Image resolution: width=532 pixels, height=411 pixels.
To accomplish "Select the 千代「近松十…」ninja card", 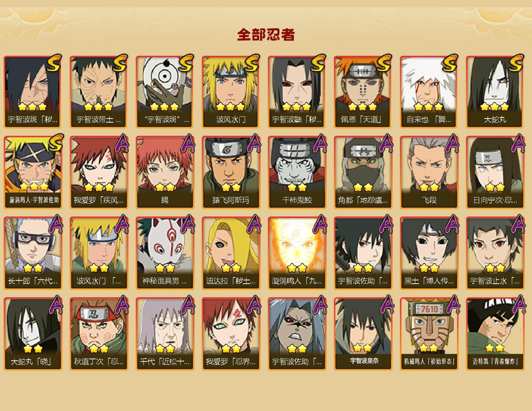I will click(x=165, y=334).
